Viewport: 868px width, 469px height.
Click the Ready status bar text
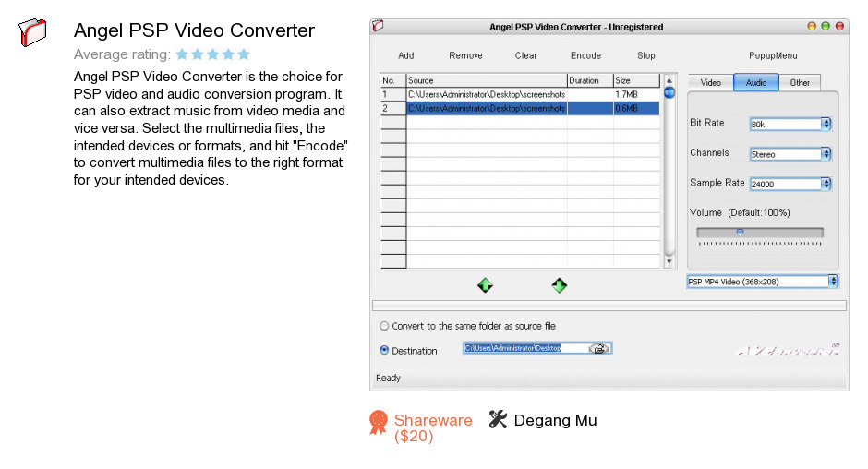[388, 378]
